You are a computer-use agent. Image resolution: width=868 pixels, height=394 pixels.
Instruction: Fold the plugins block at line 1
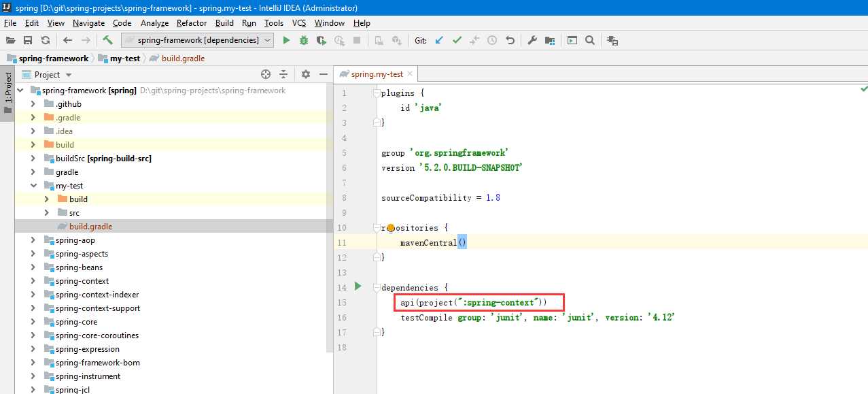click(x=376, y=93)
